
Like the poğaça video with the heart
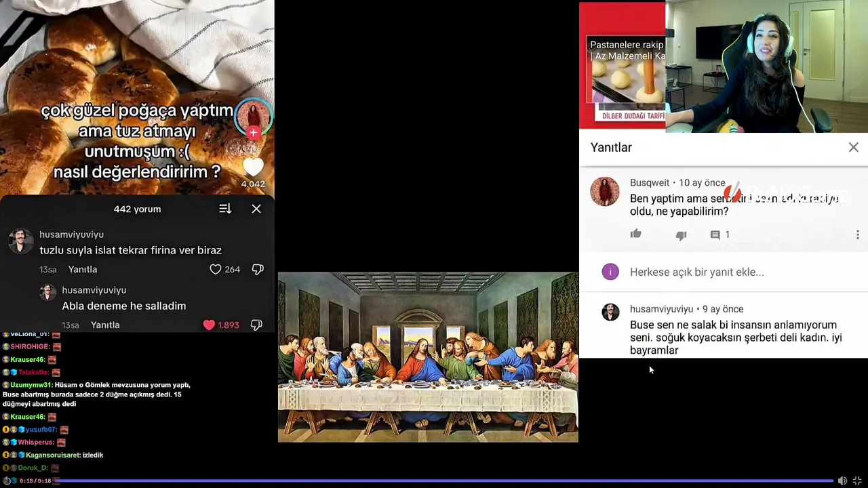[253, 167]
